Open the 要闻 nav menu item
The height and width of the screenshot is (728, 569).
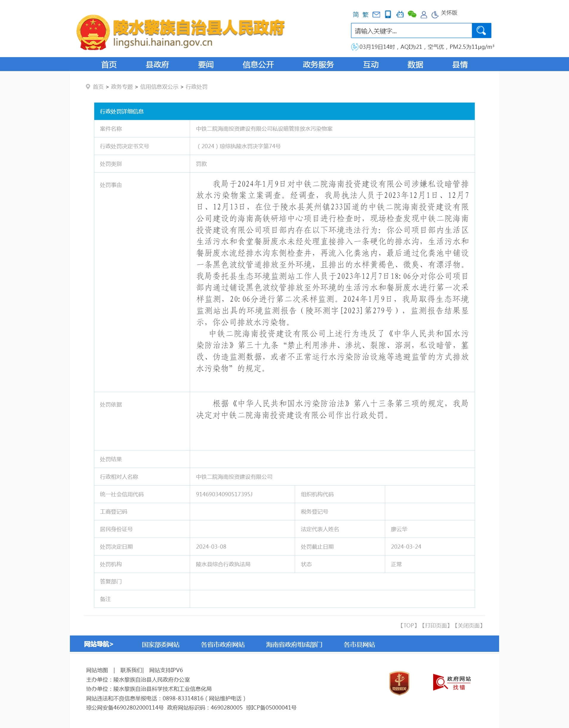(206, 64)
